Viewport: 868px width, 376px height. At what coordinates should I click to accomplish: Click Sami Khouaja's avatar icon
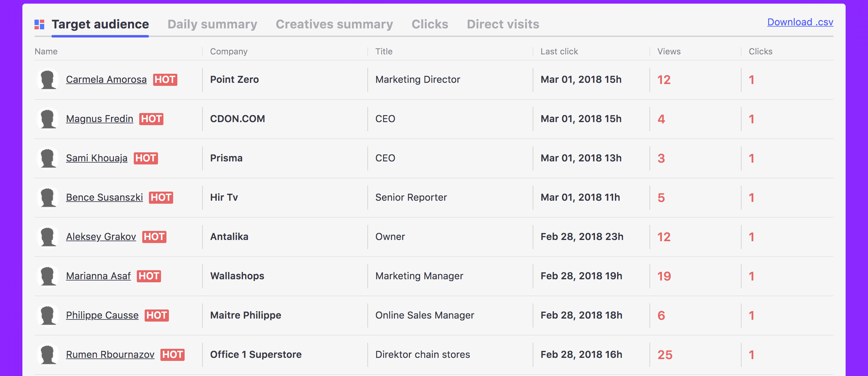tap(48, 158)
